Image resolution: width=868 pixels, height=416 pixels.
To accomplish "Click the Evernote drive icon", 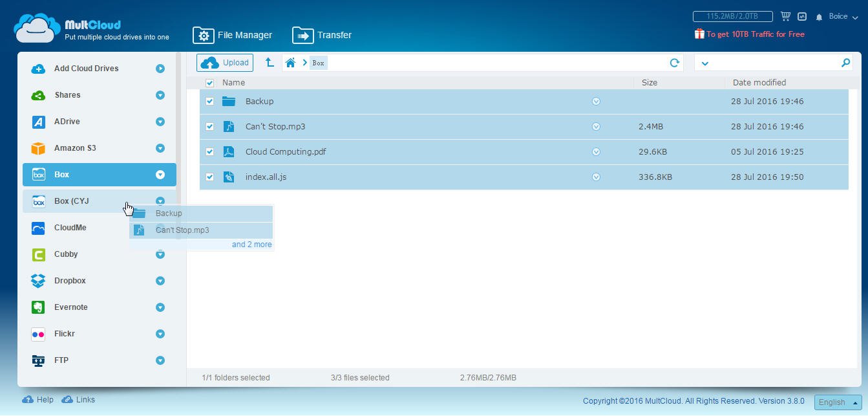I will (38, 307).
